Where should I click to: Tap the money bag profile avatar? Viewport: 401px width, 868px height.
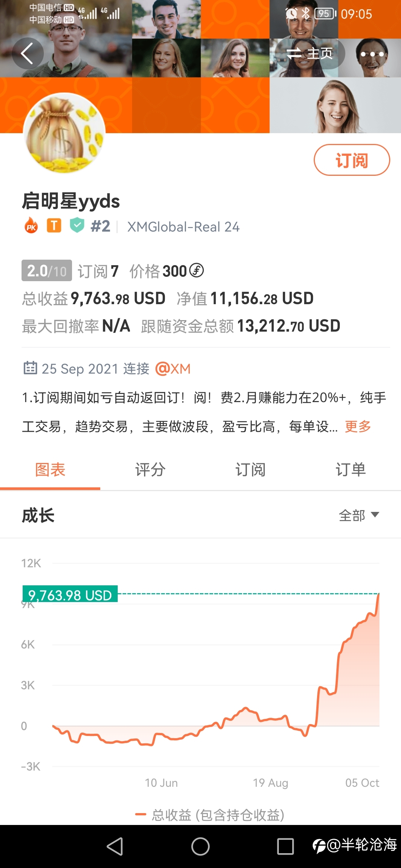click(64, 134)
